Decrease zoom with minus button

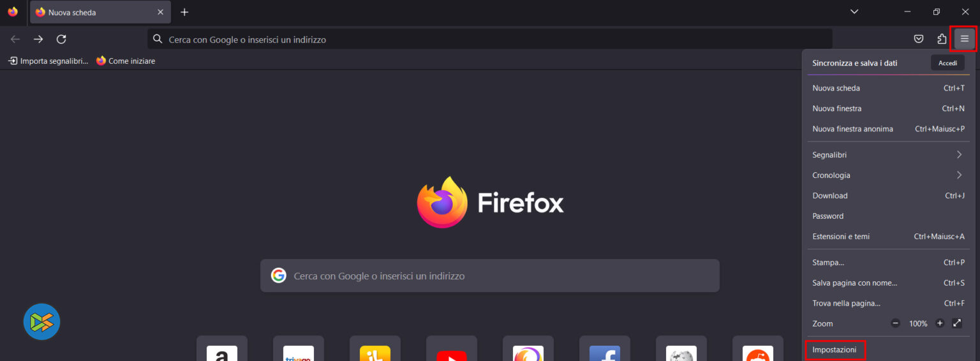(895, 323)
